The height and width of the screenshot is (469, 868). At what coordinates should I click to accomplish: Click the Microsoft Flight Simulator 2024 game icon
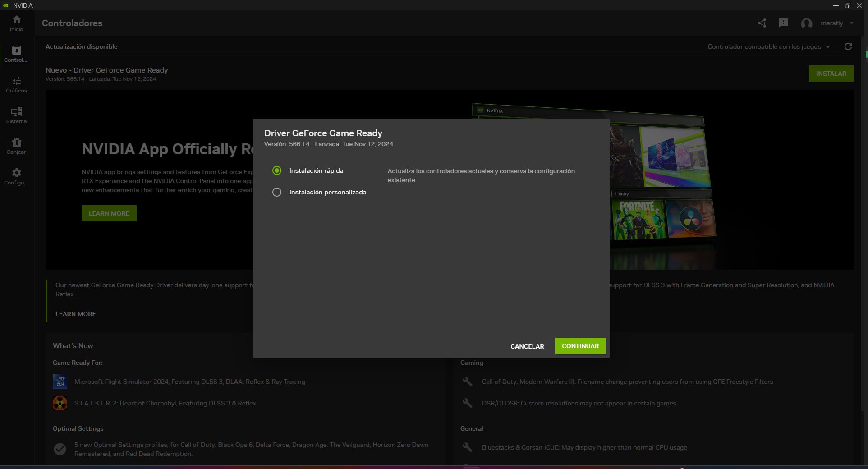click(60, 382)
